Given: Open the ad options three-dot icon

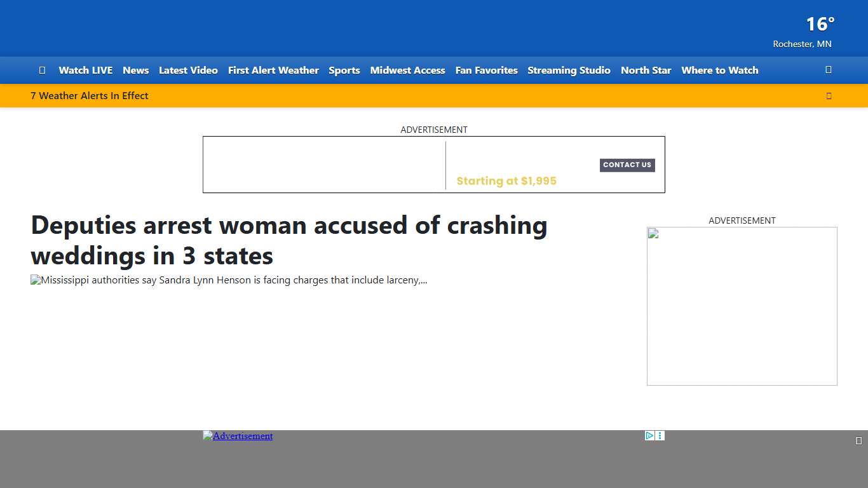Looking at the screenshot, I should click(660, 435).
